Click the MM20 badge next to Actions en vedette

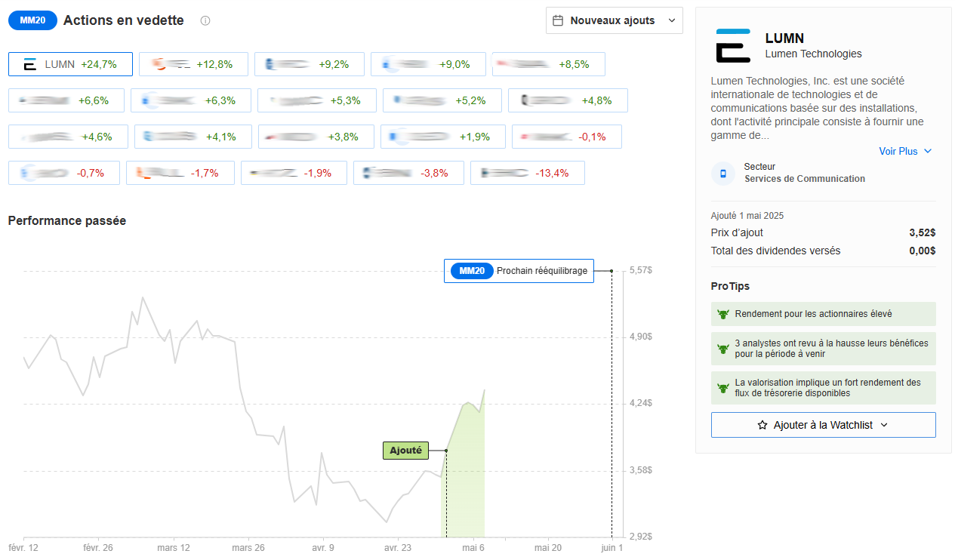pos(32,20)
